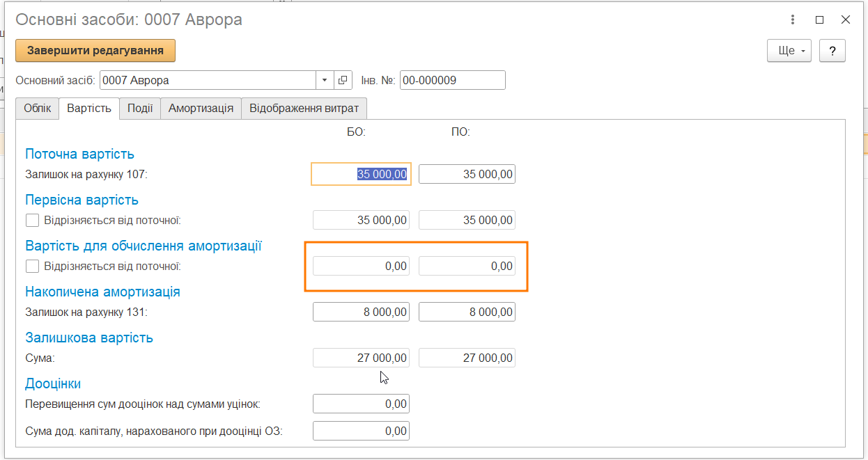The width and height of the screenshot is (868, 460).
Task: Click the Перевищення сум дооцінок над сумами уцінок field
Action: [361, 404]
